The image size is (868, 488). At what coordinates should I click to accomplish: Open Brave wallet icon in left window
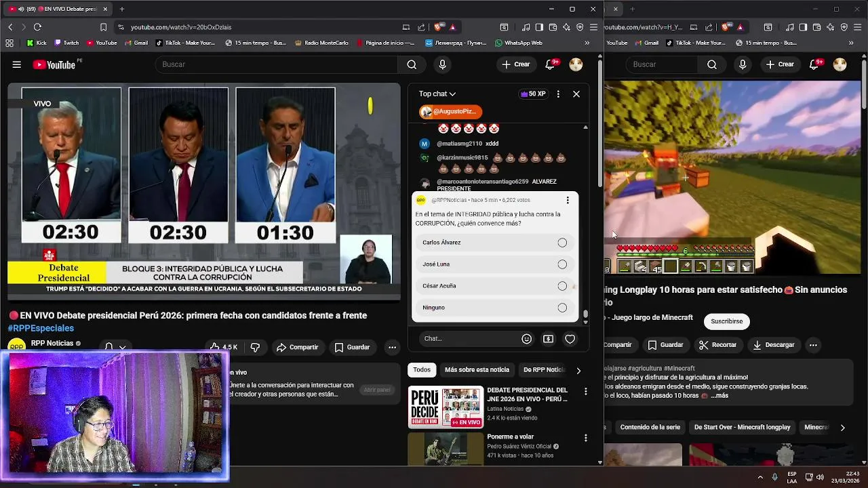pyautogui.click(x=552, y=27)
